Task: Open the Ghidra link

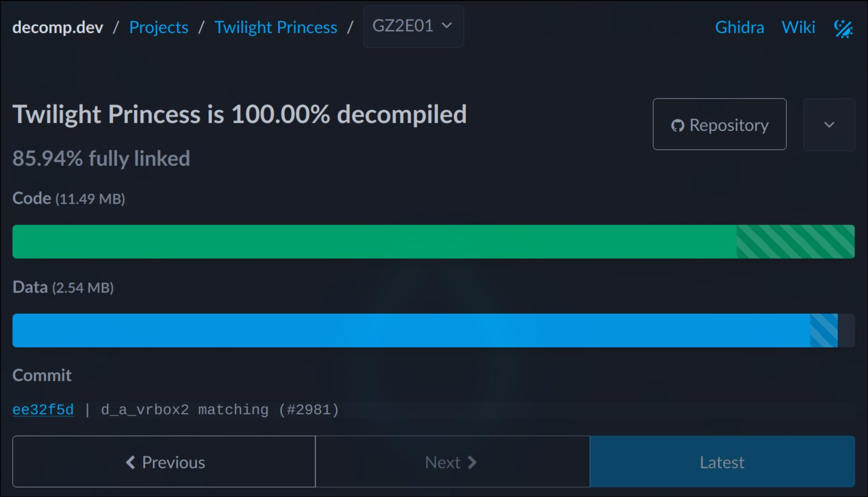Action: click(739, 27)
